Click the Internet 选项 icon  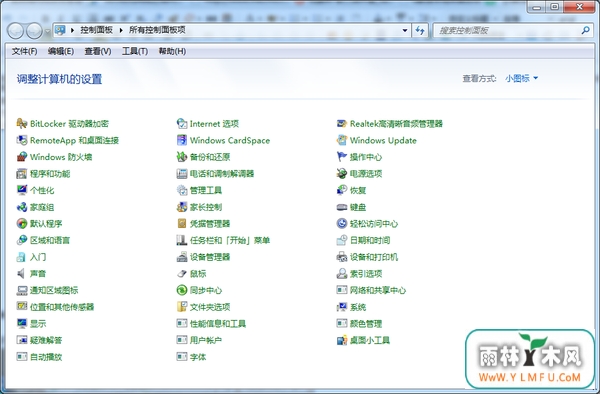(x=182, y=124)
